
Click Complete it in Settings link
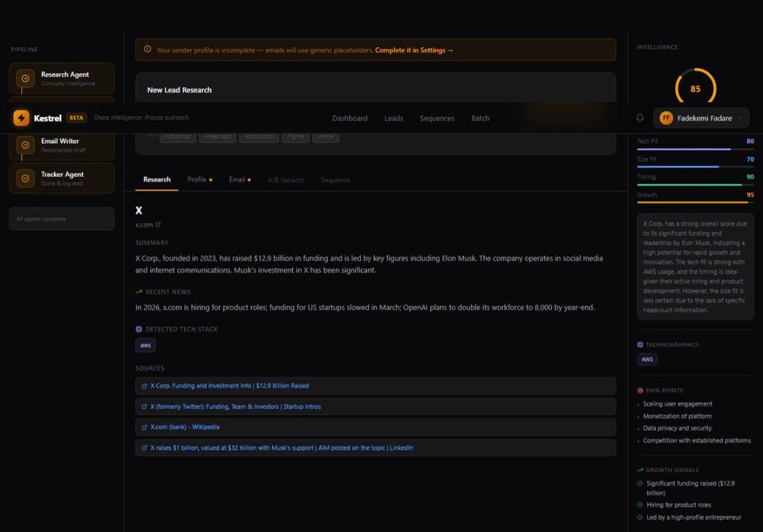[414, 50]
